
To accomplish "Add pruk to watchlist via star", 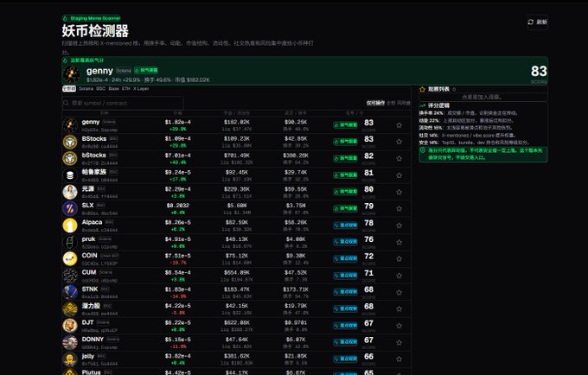I will (399, 242).
